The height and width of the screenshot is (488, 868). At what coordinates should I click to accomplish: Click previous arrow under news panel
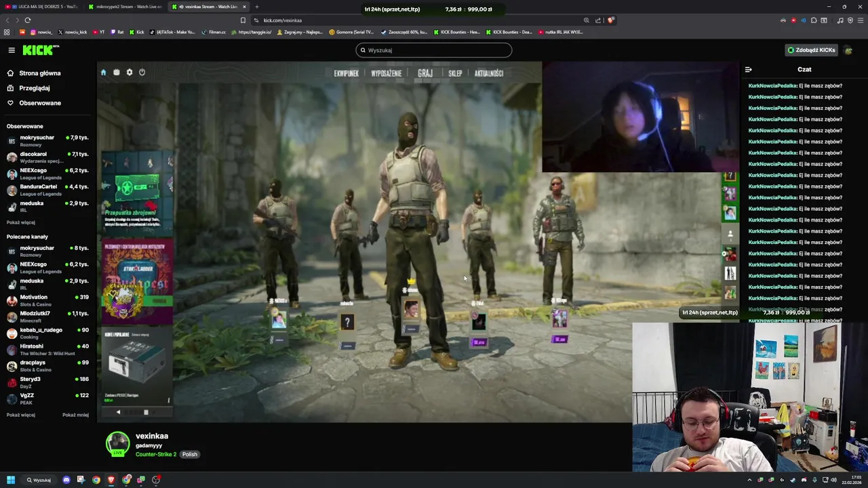point(118,412)
